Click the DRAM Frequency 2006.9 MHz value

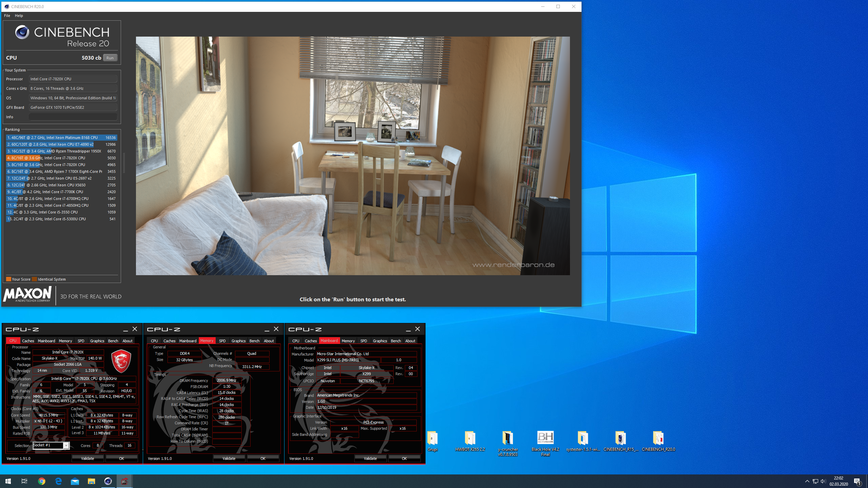pos(226,380)
